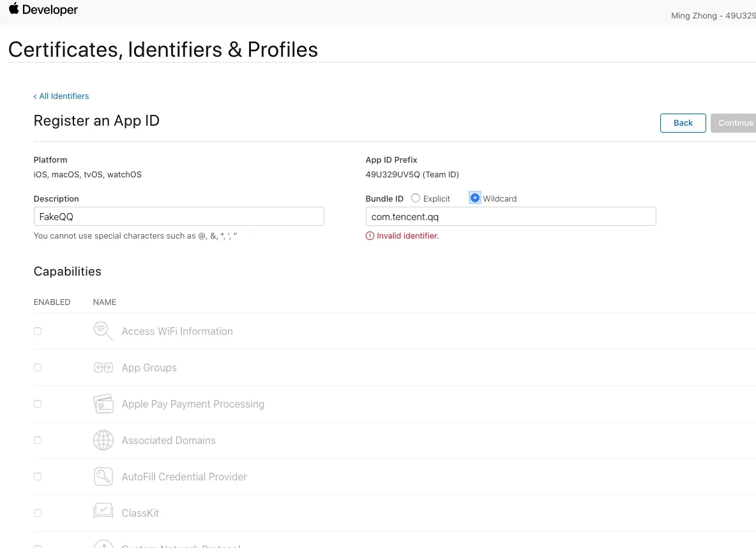
Task: Click the Access WiFi Information icon
Action: 103,331
